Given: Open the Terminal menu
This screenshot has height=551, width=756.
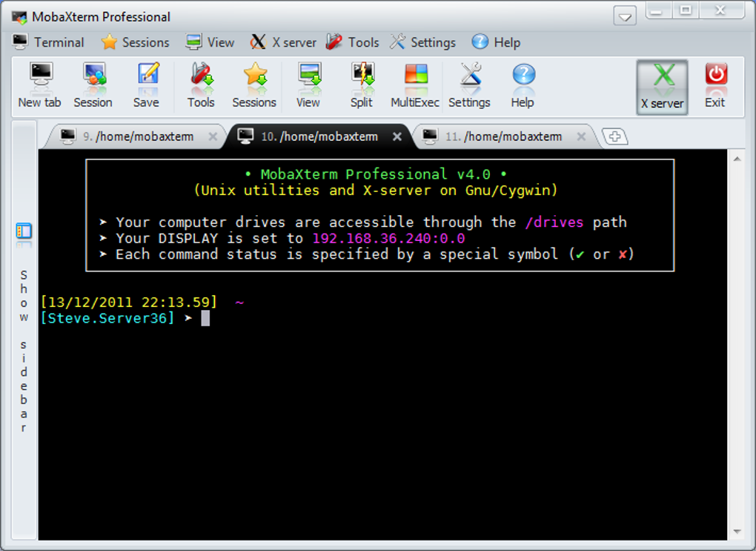Looking at the screenshot, I should coord(48,42).
